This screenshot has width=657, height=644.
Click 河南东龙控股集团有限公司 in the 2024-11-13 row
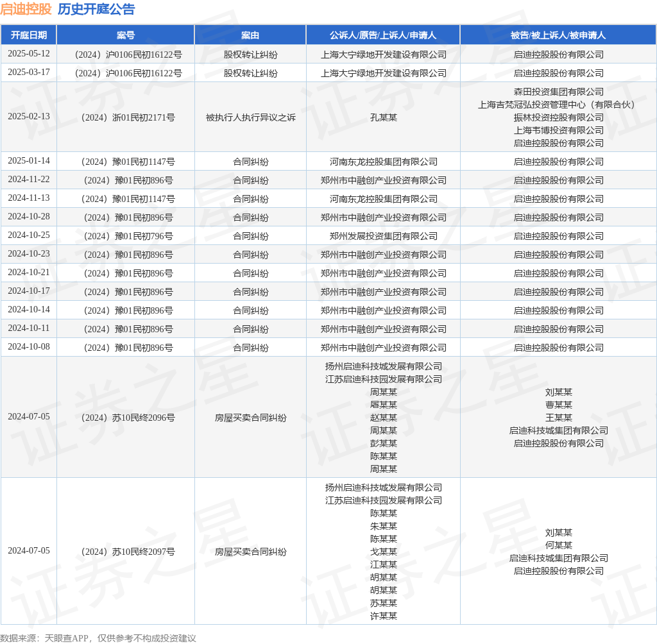click(384, 199)
